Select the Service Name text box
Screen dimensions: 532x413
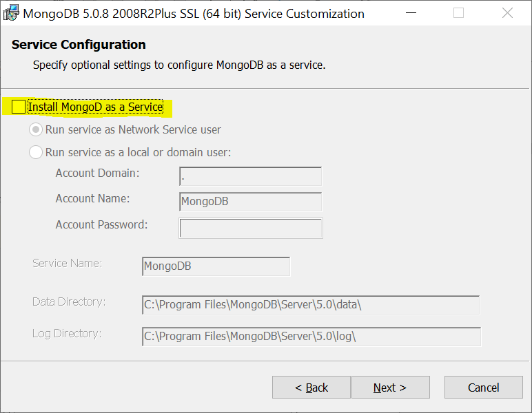point(216,266)
